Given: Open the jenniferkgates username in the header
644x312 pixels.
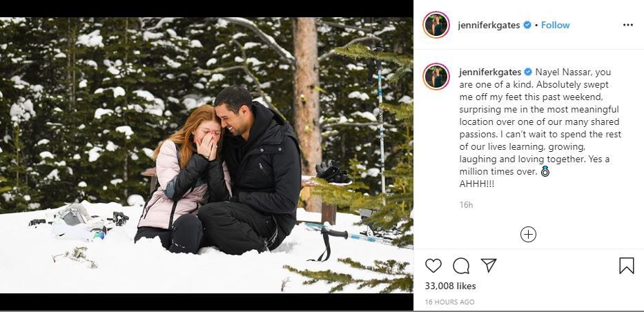Looking at the screenshot, I should [489, 25].
